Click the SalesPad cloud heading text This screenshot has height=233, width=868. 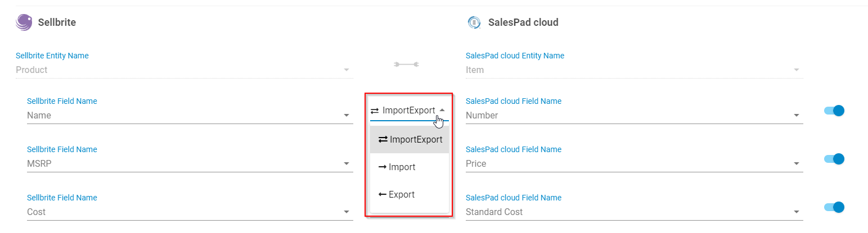coord(523,22)
